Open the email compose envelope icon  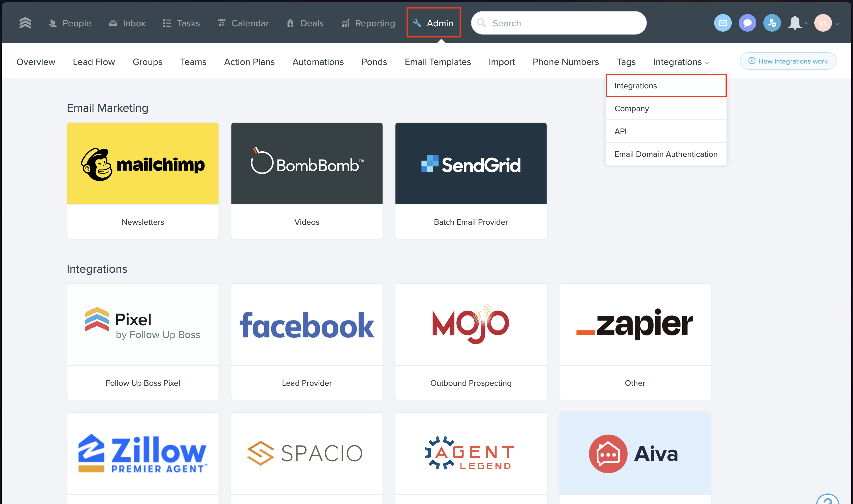[722, 23]
